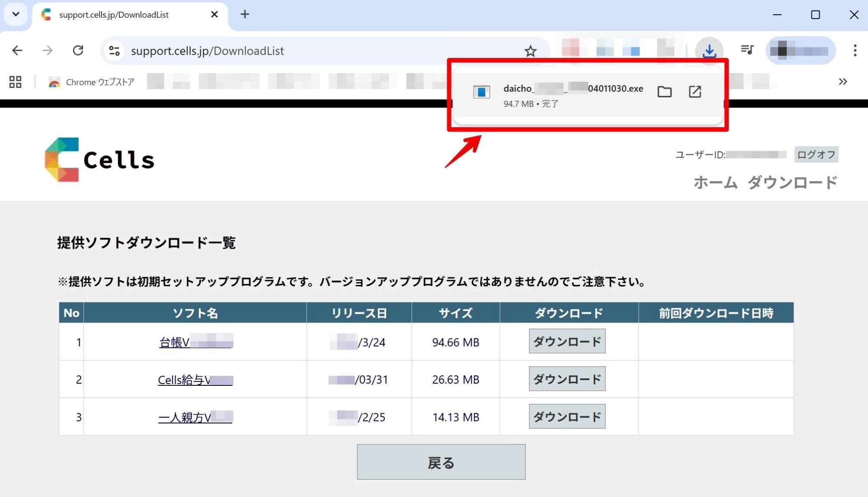Click the 前回ダウンロード日時 column header

point(716,313)
